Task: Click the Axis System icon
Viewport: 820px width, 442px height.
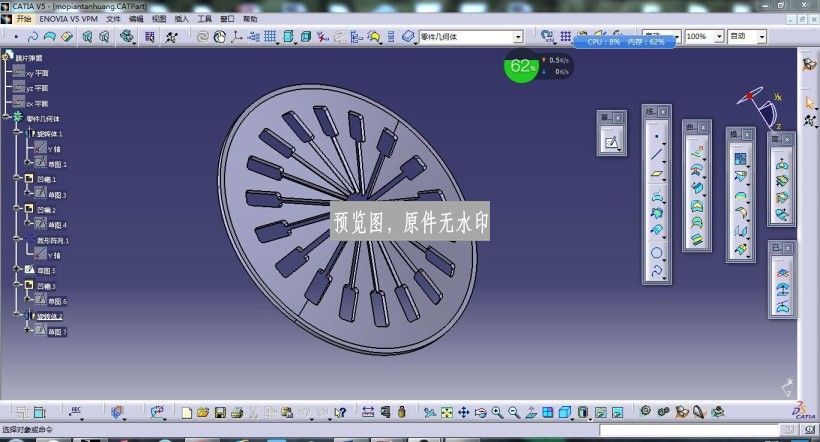Action: click(236, 37)
